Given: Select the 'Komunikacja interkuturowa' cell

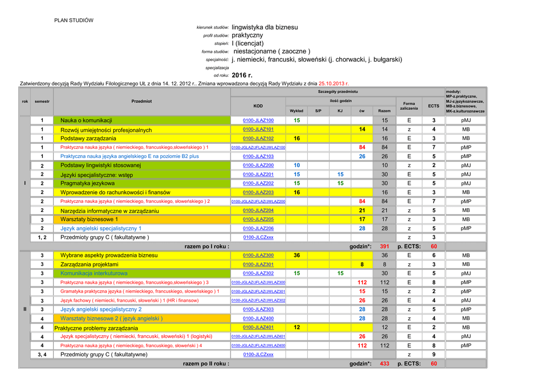Looking at the screenshot, I should click(94, 274).
